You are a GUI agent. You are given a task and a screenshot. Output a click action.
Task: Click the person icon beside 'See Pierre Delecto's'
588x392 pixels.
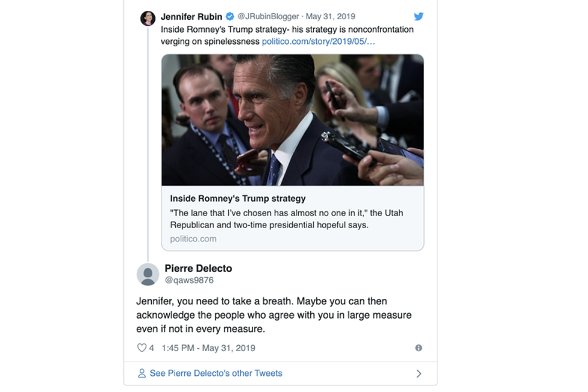pyautogui.click(x=142, y=373)
